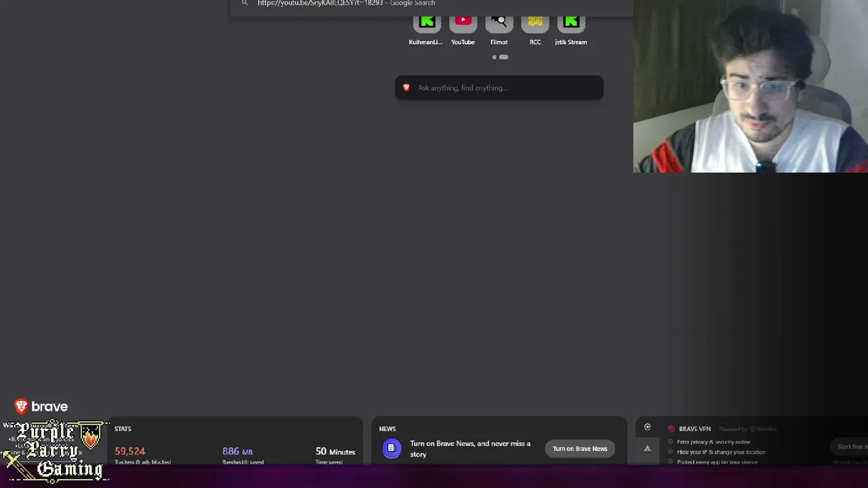
Task: Click the Start free trial VPN button
Action: click(849, 447)
